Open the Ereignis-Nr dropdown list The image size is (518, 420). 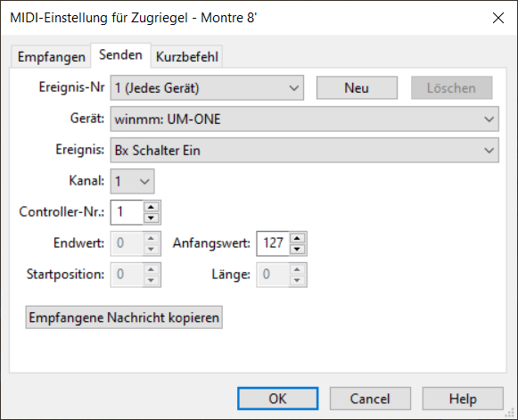(207, 88)
